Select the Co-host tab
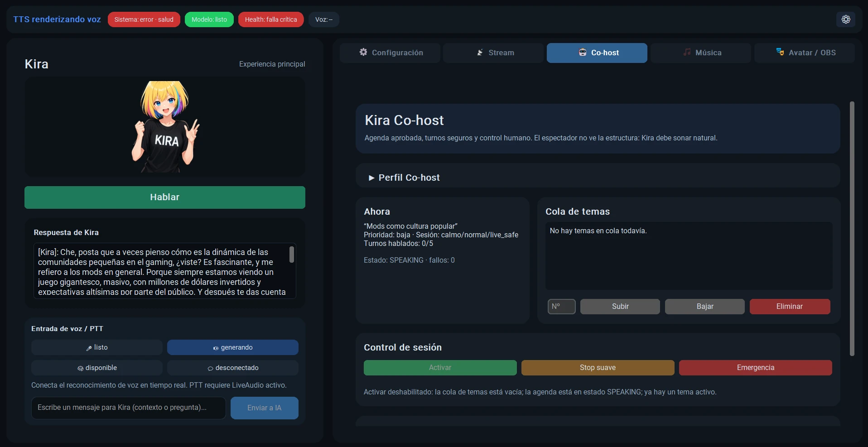The height and width of the screenshot is (447, 868). pyautogui.click(x=597, y=53)
